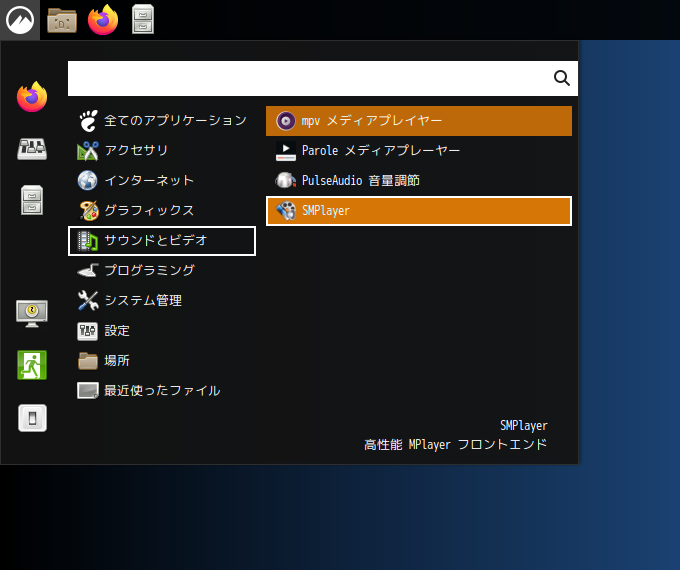Viewport: 680px width, 570px height.
Task: Open the settings mixer icon in the sidebar
Action: tap(32, 149)
